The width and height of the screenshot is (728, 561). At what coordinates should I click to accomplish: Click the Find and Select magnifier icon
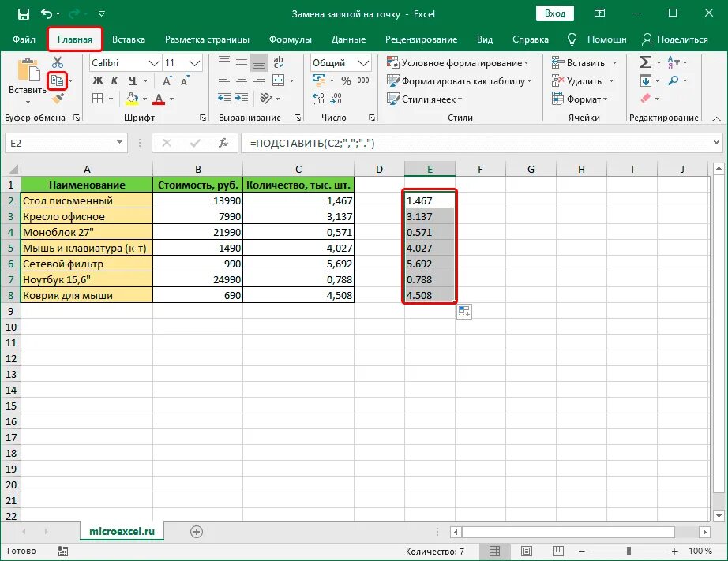[x=674, y=80]
